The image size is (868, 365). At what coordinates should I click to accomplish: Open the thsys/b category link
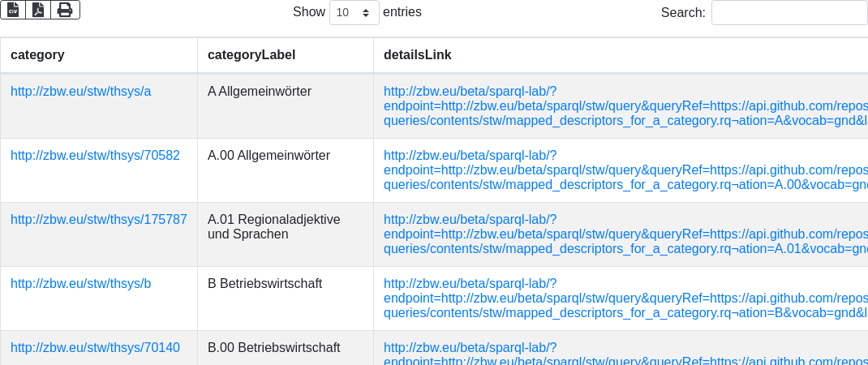click(81, 283)
